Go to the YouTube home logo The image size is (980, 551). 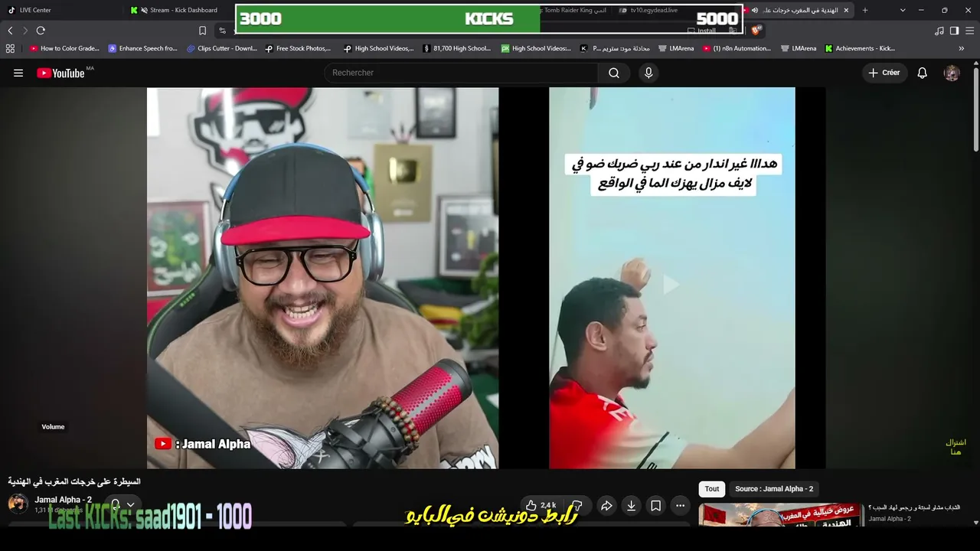[61, 73]
